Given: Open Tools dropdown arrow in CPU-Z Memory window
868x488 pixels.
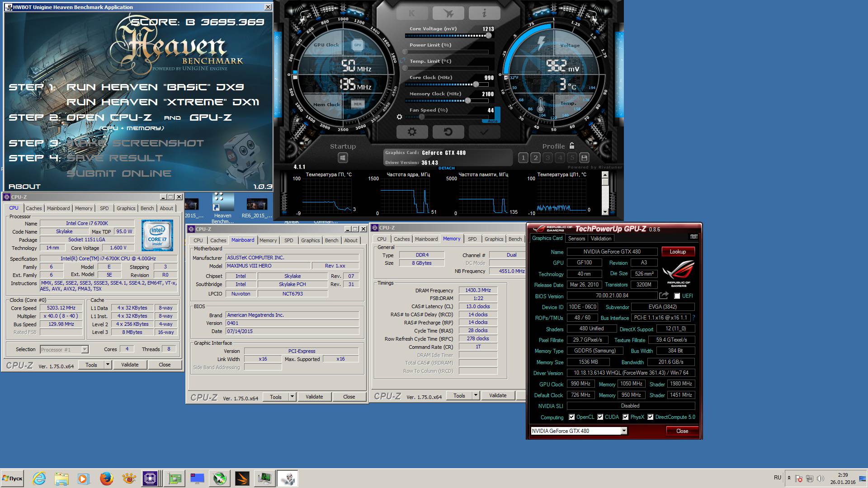Looking at the screenshot, I should [x=476, y=395].
